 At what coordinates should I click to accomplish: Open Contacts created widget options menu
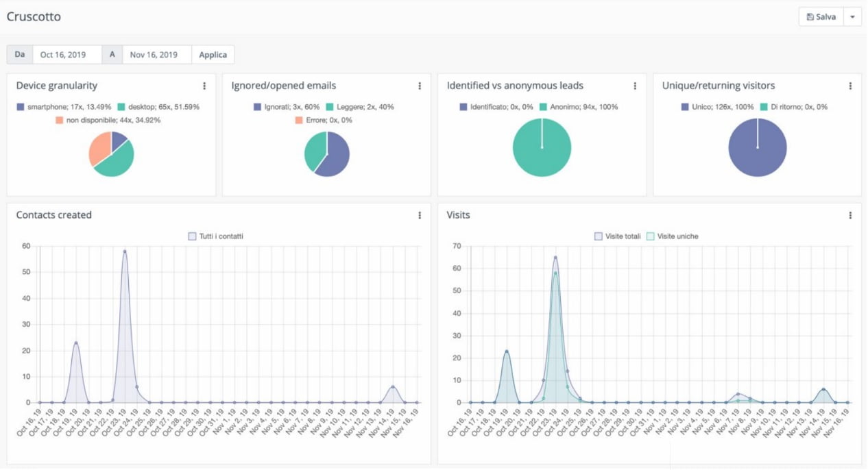[x=420, y=215]
